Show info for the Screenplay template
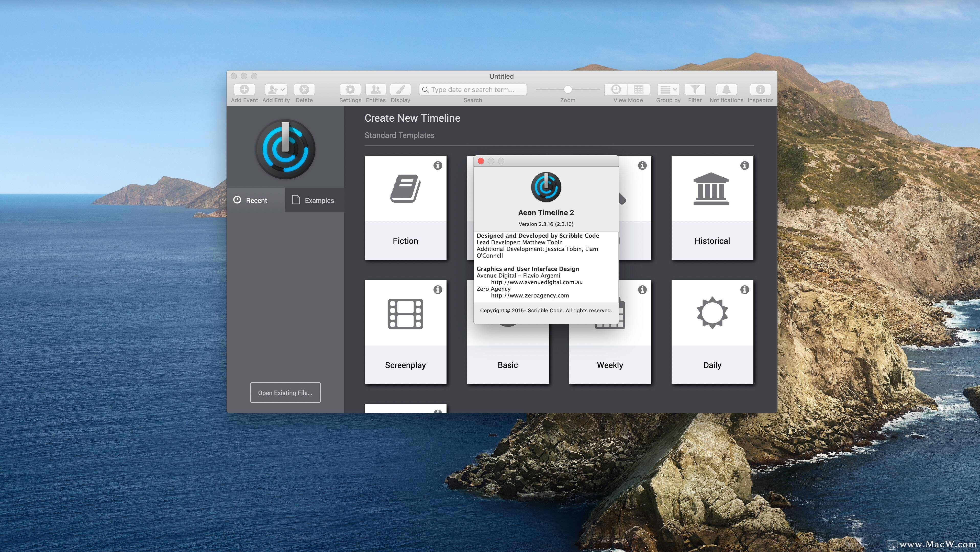This screenshot has height=552, width=980. point(438,290)
